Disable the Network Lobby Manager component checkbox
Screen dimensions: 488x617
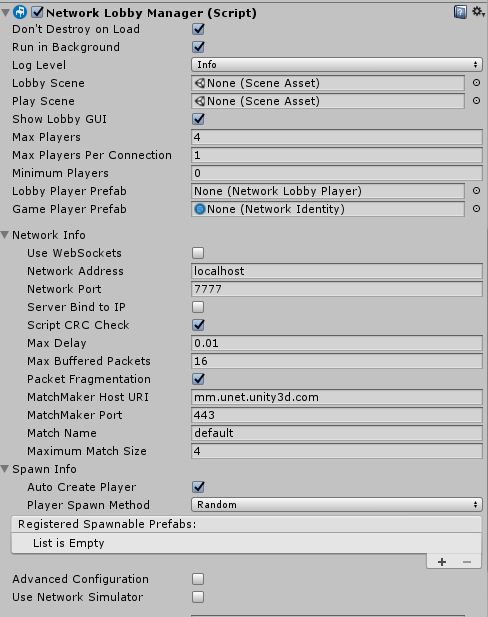37,12
